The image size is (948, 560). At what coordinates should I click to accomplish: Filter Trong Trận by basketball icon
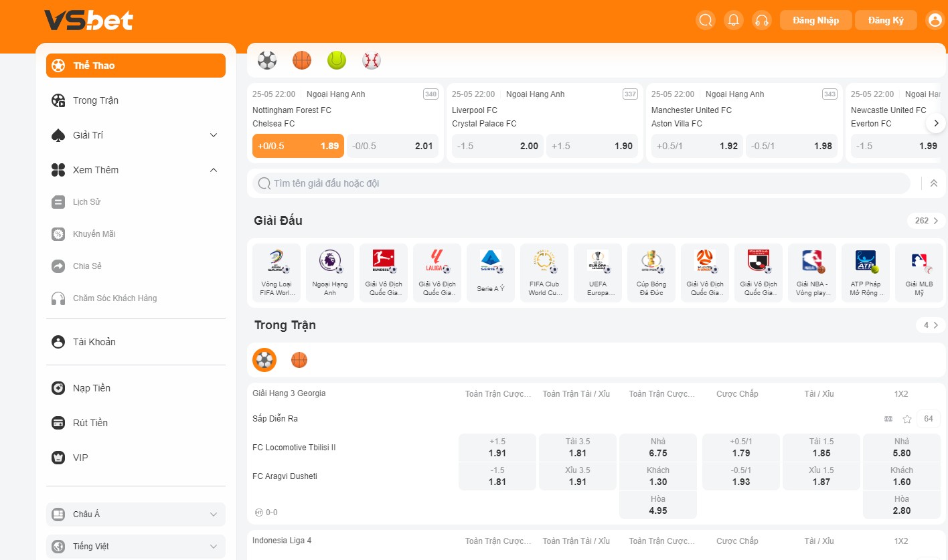pos(299,360)
